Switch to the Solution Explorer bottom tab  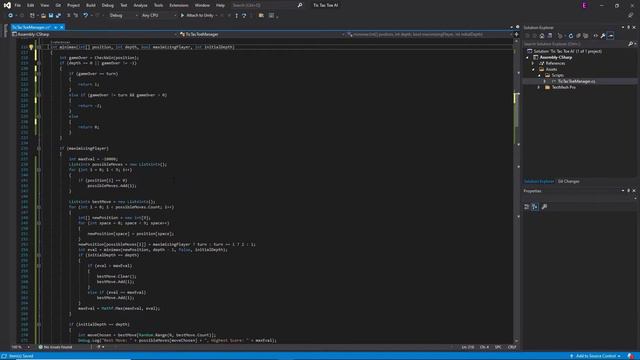pyautogui.click(x=539, y=181)
